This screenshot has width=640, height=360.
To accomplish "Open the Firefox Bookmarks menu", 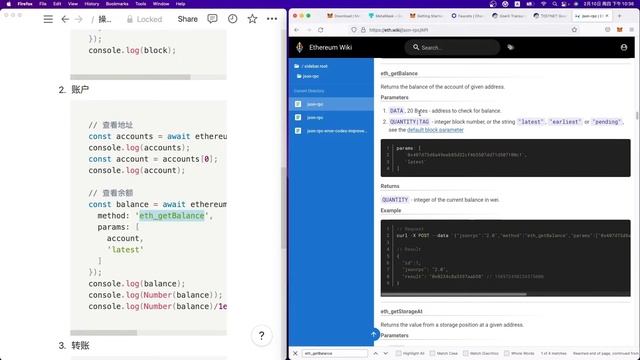I will point(117,4).
